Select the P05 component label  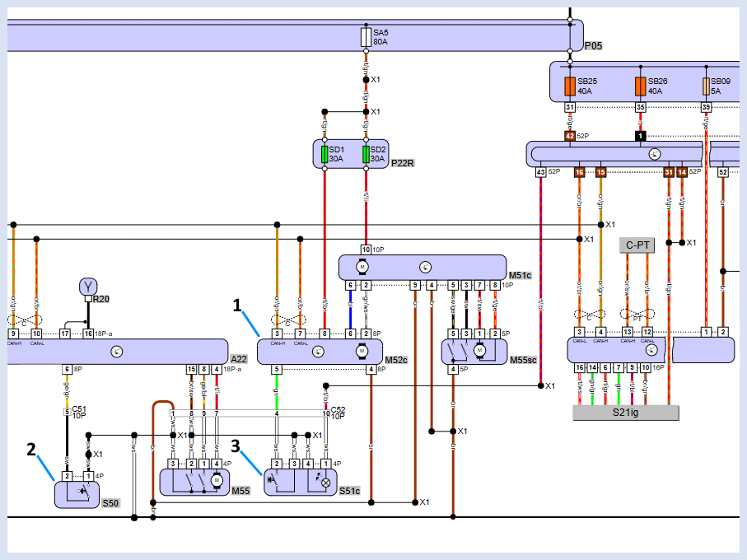pyautogui.click(x=593, y=46)
